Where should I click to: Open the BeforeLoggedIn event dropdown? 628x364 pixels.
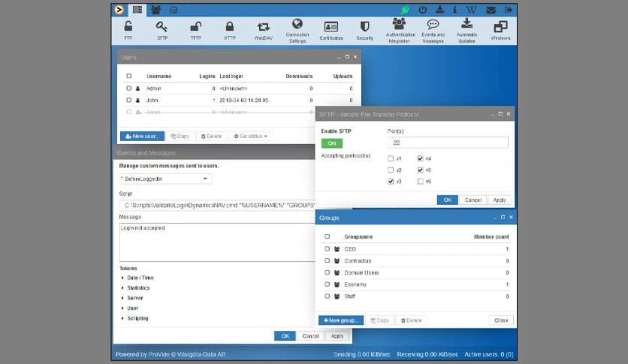(165, 179)
